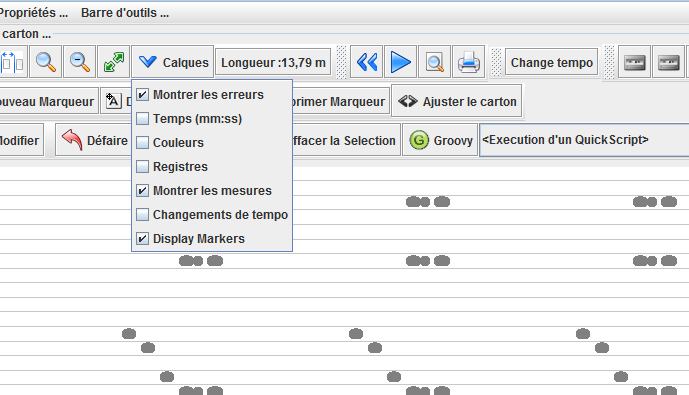Click the green fit-to-window arrows icon
This screenshot has width=689, height=395.
(x=113, y=62)
